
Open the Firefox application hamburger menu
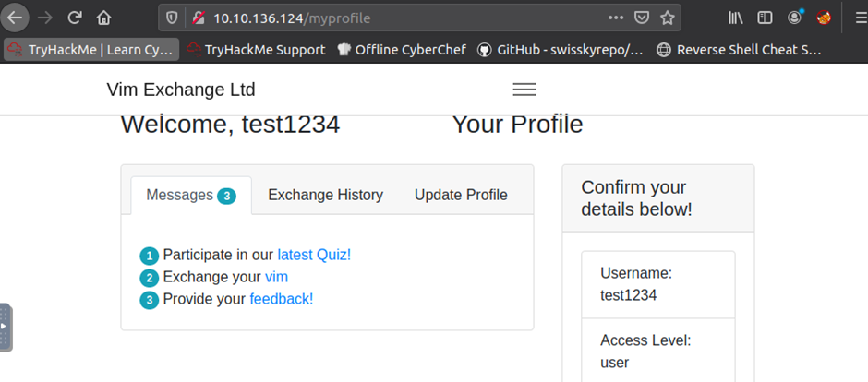pyautogui.click(x=860, y=18)
